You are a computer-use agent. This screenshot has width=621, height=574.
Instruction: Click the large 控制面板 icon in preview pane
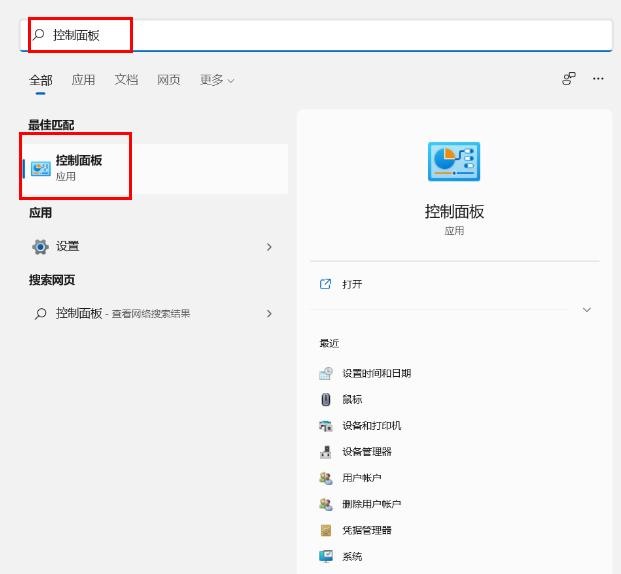[x=454, y=162]
